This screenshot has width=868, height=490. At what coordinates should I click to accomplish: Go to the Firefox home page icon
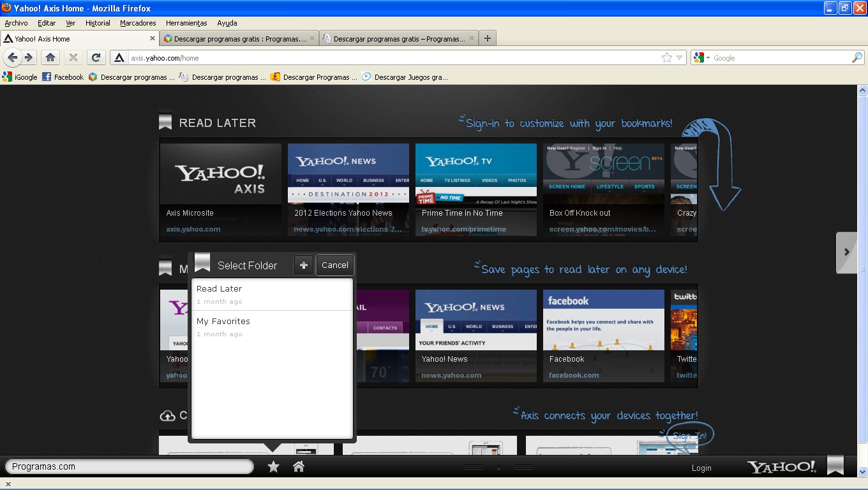coord(50,57)
